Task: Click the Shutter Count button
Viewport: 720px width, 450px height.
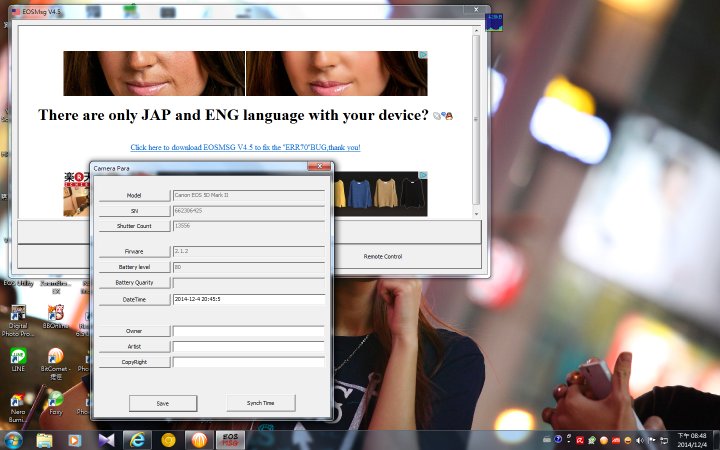Action: pos(134,226)
